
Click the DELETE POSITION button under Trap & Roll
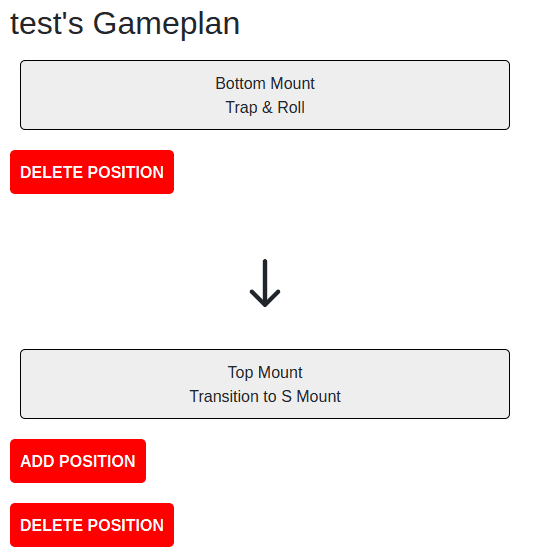click(92, 172)
